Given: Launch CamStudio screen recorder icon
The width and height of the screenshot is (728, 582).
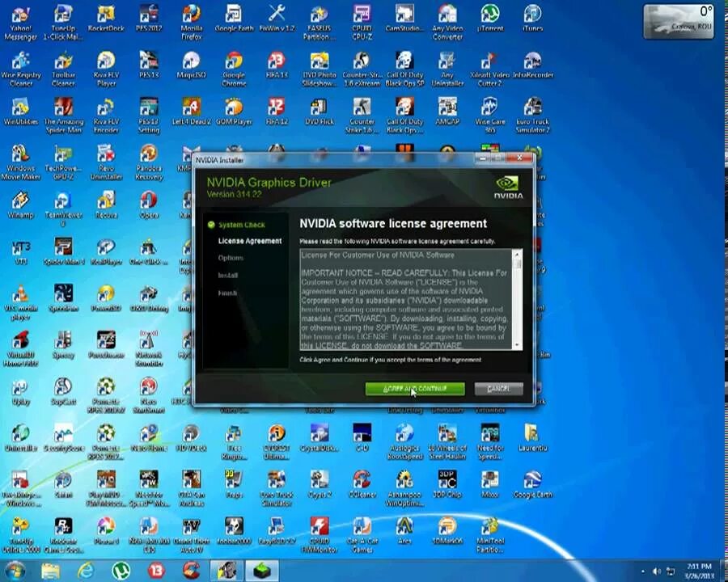Looking at the screenshot, I should [x=404, y=15].
